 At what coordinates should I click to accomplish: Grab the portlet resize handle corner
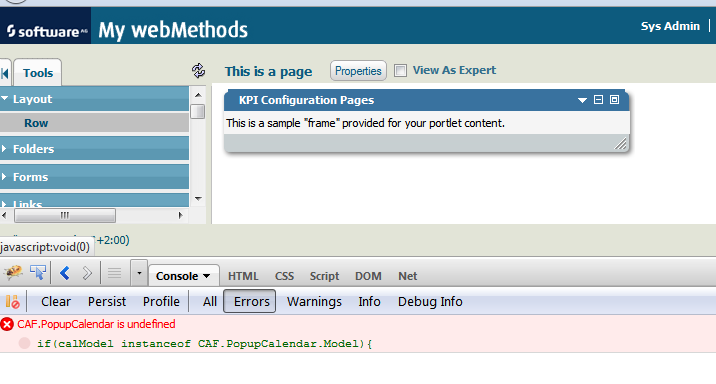coord(621,144)
